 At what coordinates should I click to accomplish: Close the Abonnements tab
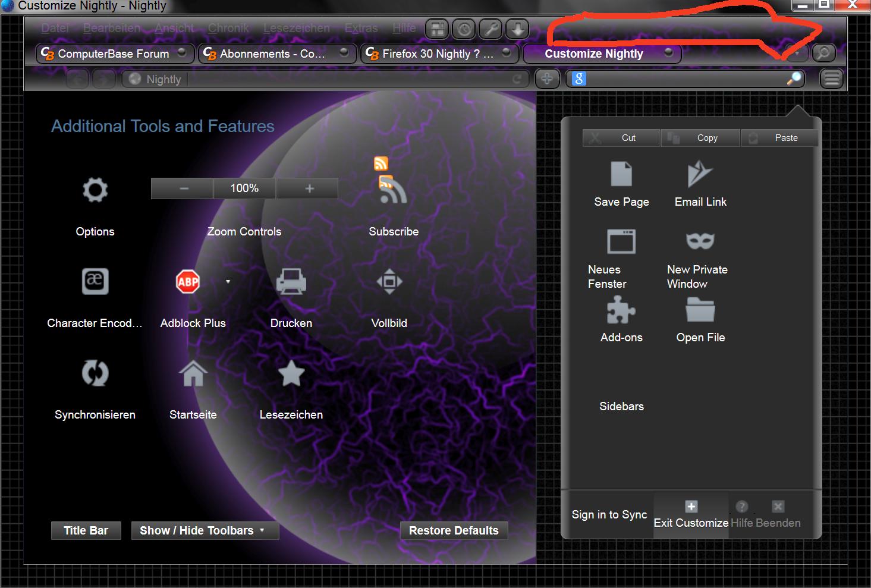point(344,52)
